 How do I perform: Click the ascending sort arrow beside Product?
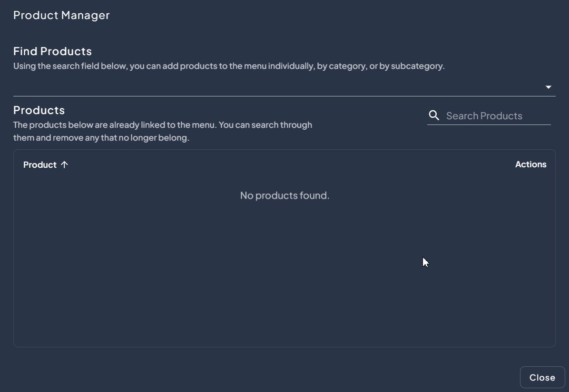pos(64,164)
